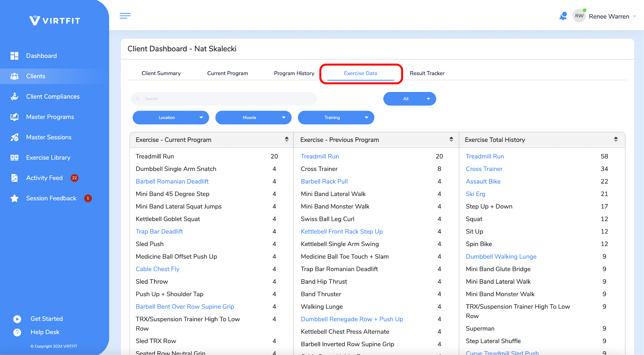This screenshot has height=355, width=644.
Task: Open the Cable Chest Fly link
Action: point(158,269)
